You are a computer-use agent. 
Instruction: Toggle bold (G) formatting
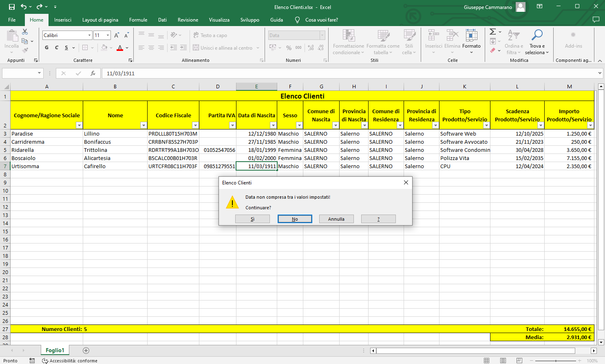point(47,48)
